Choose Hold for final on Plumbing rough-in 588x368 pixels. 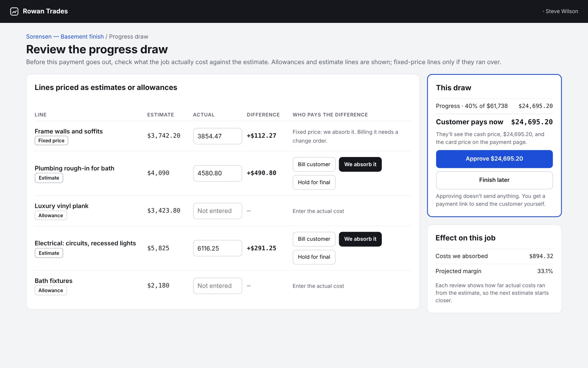tap(314, 182)
